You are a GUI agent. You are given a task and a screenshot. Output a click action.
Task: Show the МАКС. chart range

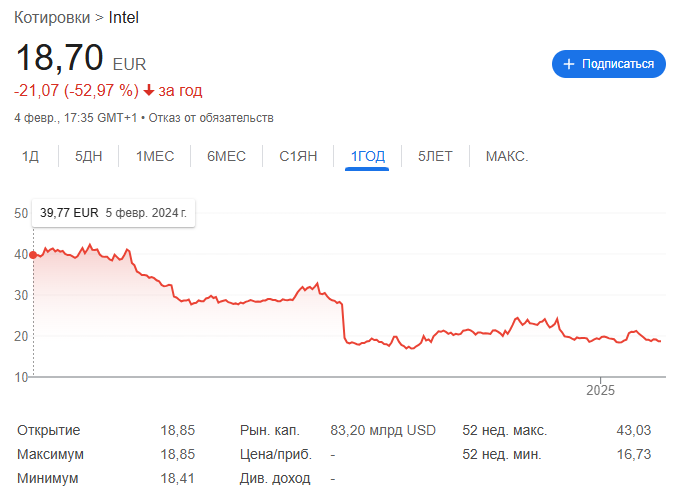coord(507,156)
